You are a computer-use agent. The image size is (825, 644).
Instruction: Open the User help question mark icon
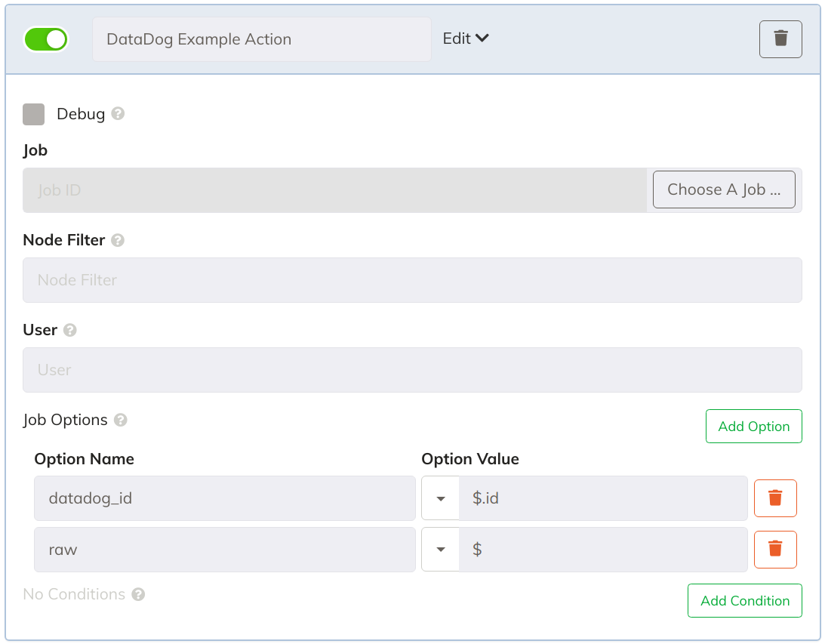pos(70,330)
